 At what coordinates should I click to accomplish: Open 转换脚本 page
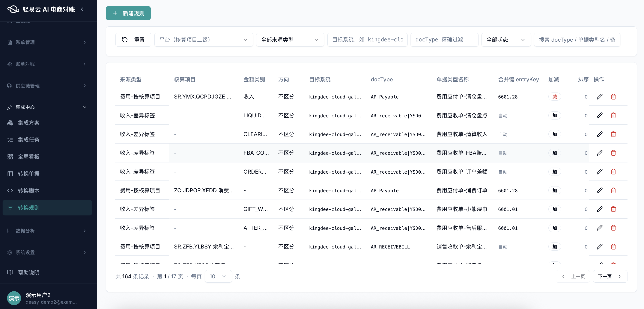[x=47, y=191]
